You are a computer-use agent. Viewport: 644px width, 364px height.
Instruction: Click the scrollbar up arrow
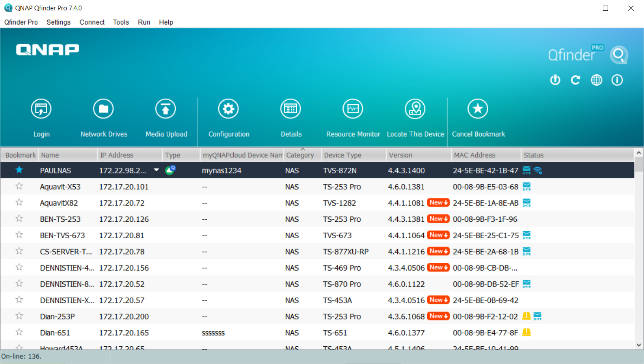(639, 153)
